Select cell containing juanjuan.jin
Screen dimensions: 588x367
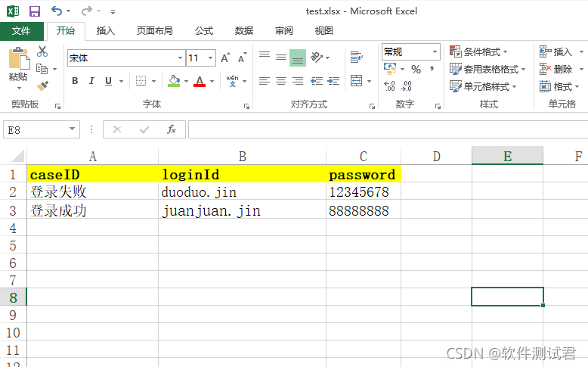coord(243,210)
